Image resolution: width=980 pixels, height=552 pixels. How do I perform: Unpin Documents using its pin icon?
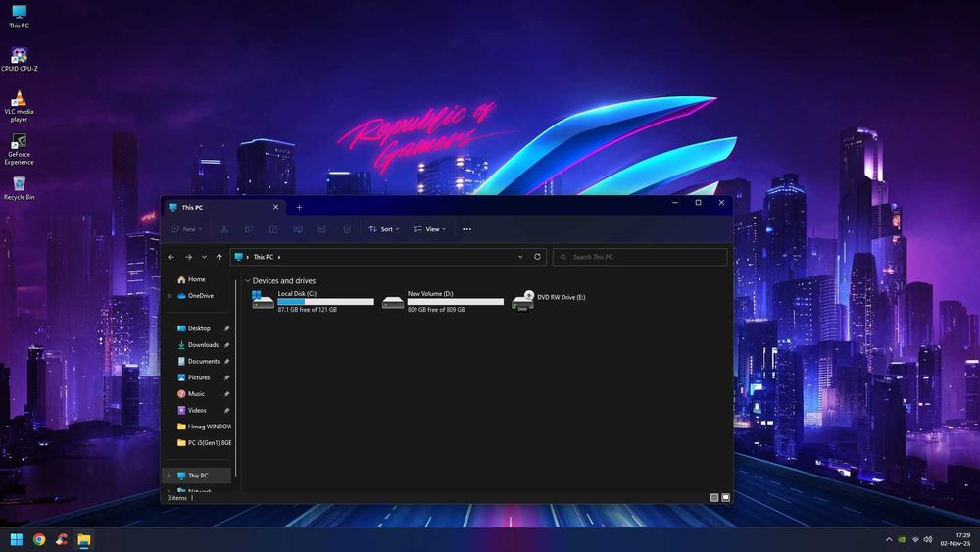coord(227,362)
